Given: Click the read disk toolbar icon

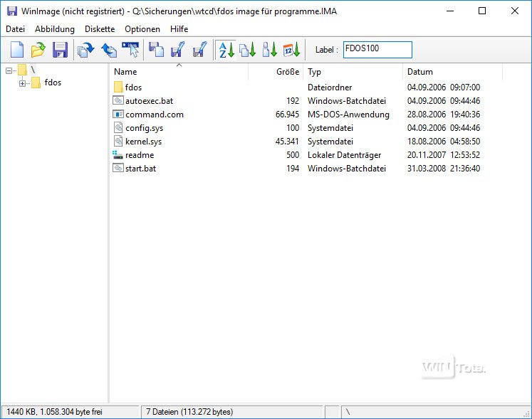Looking at the screenshot, I should [x=157, y=50].
